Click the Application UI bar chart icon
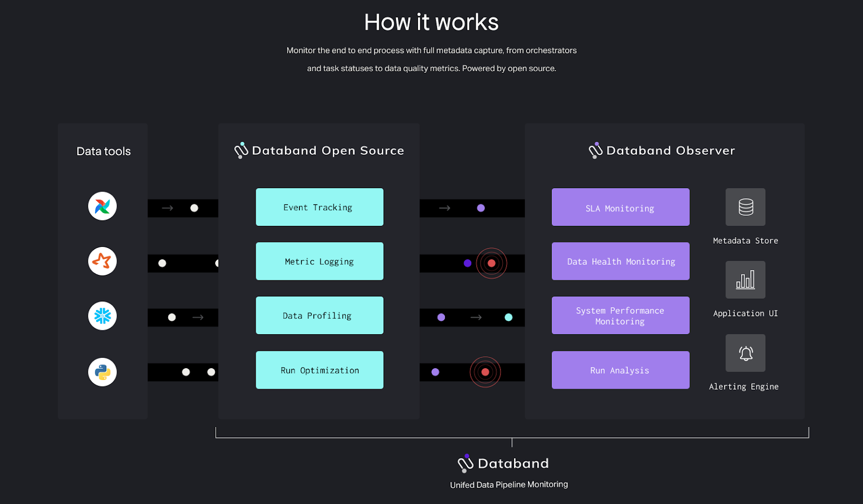Viewport: 863px width, 504px height. (x=745, y=280)
